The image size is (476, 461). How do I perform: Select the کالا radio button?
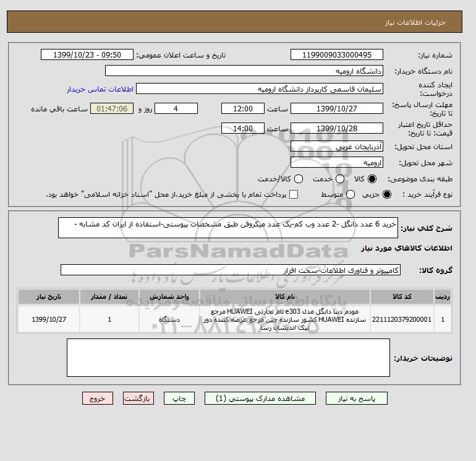click(372, 179)
